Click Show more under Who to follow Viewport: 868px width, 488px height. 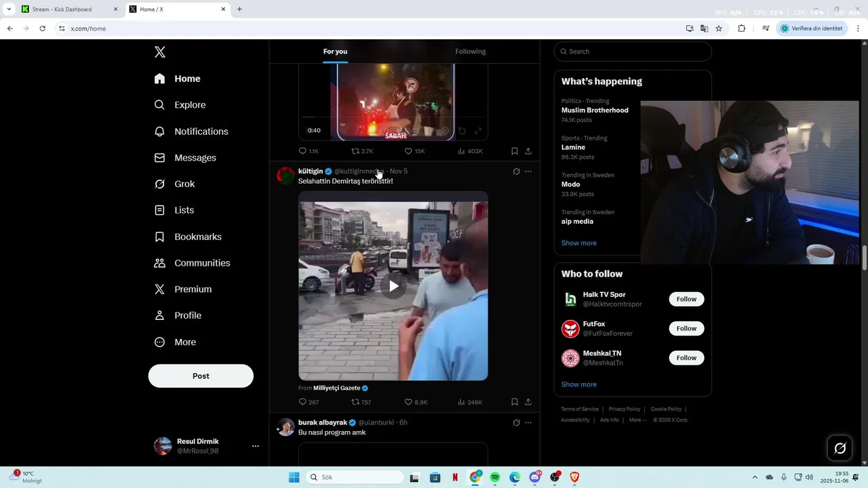579,385
